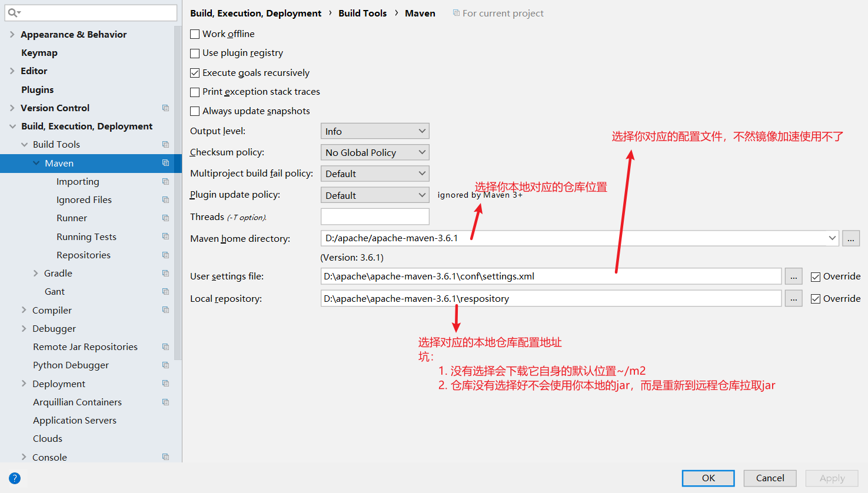868x493 pixels.
Task: Toggle Override for Local repository
Action: click(x=816, y=299)
